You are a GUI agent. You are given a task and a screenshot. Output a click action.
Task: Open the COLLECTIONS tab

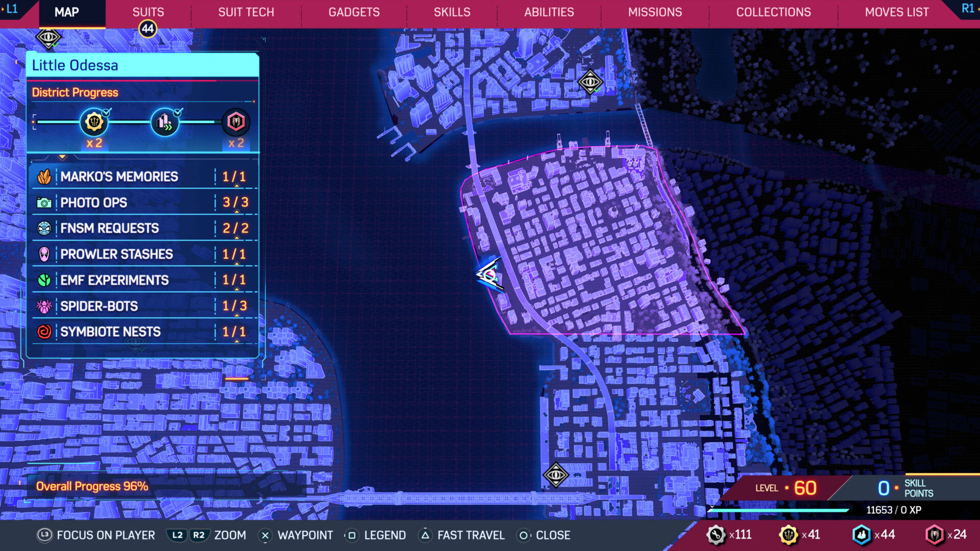tap(773, 12)
